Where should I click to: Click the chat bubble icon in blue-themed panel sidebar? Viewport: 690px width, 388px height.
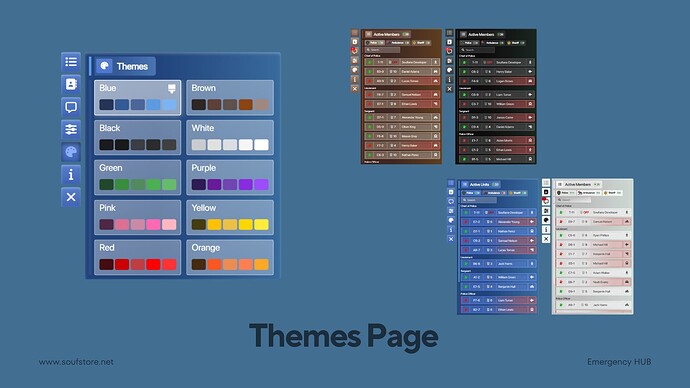(x=451, y=201)
